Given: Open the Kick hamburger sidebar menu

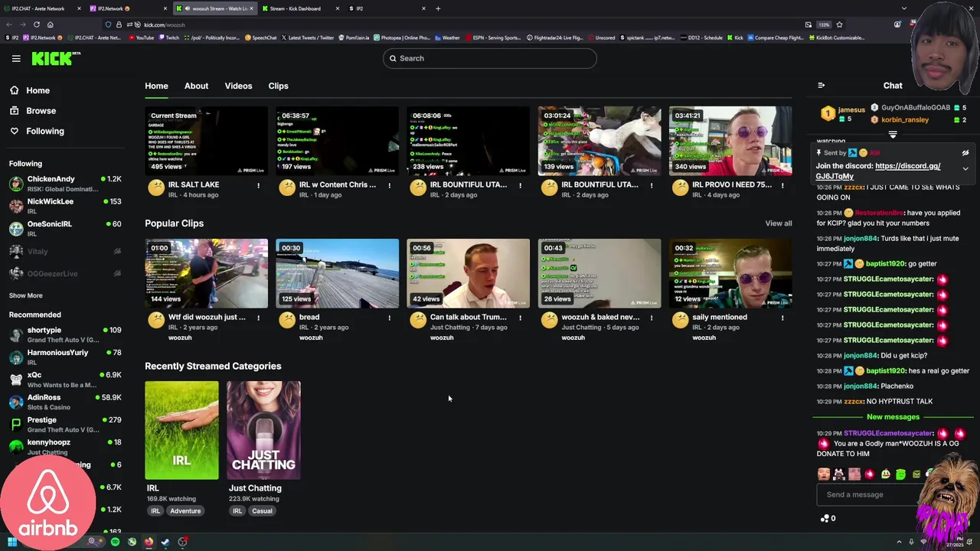Looking at the screenshot, I should click(16, 58).
